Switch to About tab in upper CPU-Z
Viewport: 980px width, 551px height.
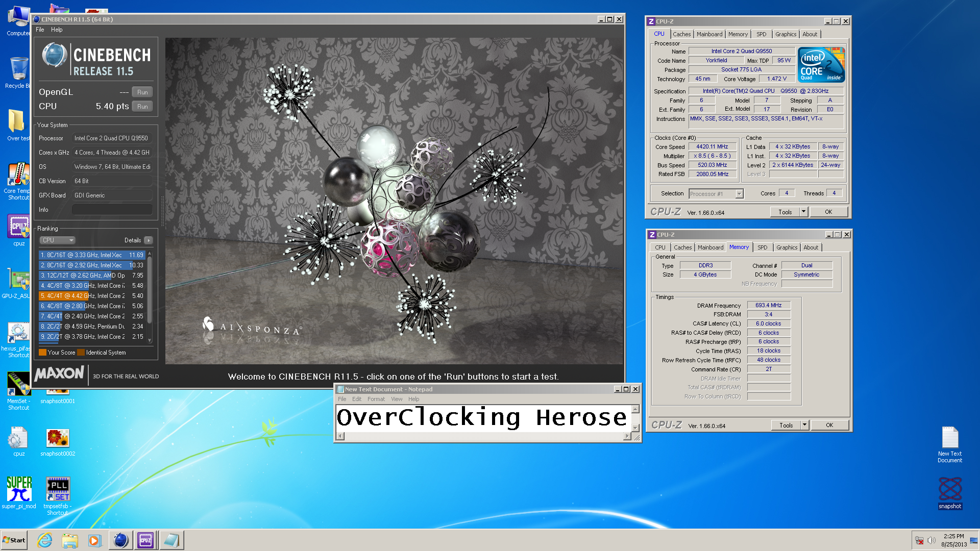[810, 34]
